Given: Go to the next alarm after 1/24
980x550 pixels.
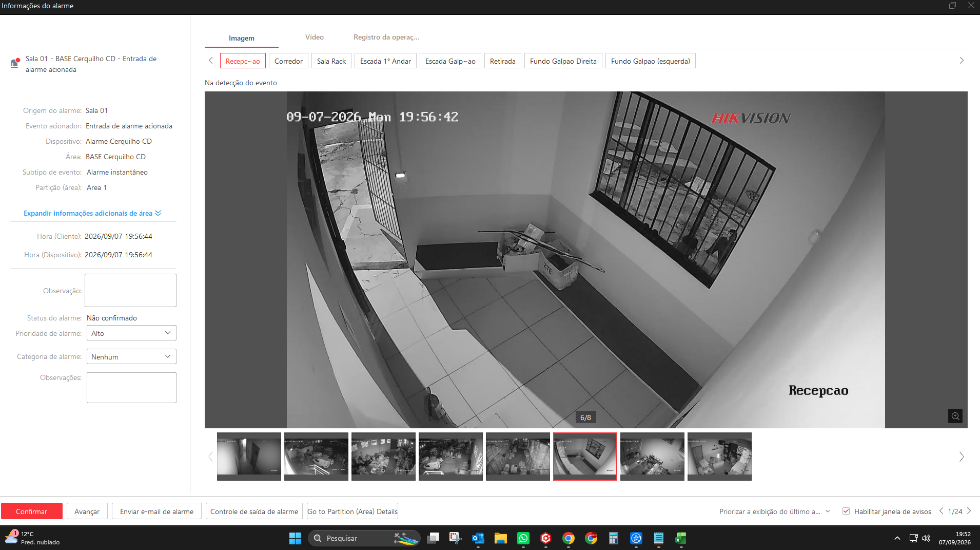Looking at the screenshot, I should tap(969, 511).
